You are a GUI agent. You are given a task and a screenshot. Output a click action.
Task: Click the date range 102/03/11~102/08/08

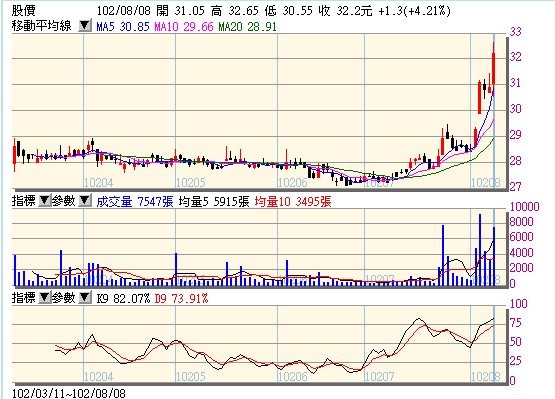(69, 393)
